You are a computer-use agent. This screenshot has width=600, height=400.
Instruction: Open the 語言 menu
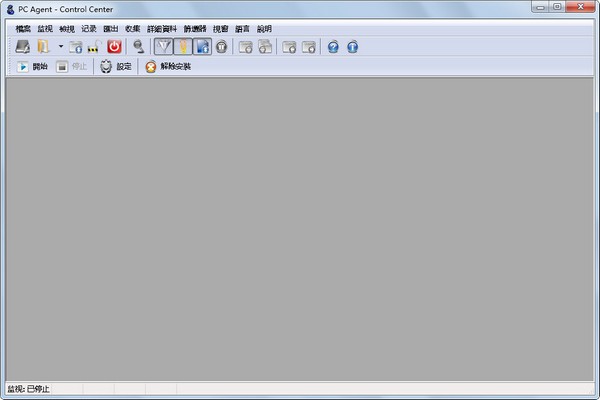coord(243,29)
